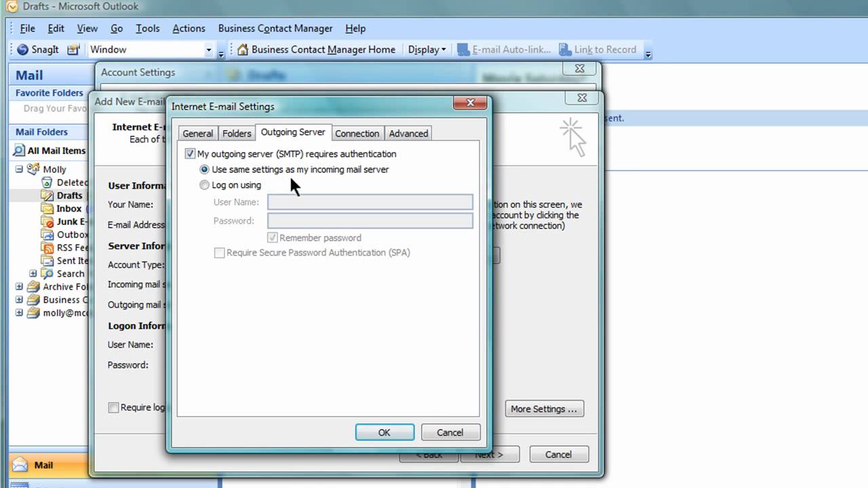Open the Actions menu
The image size is (868, 488).
pyautogui.click(x=189, y=28)
